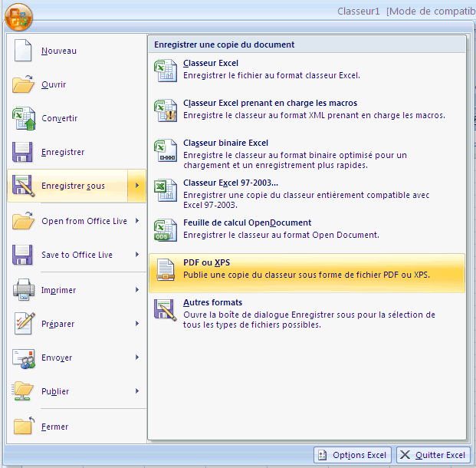This screenshot has width=476, height=468.
Task: Expand the Envoyer submenu arrow
Action: [137, 357]
